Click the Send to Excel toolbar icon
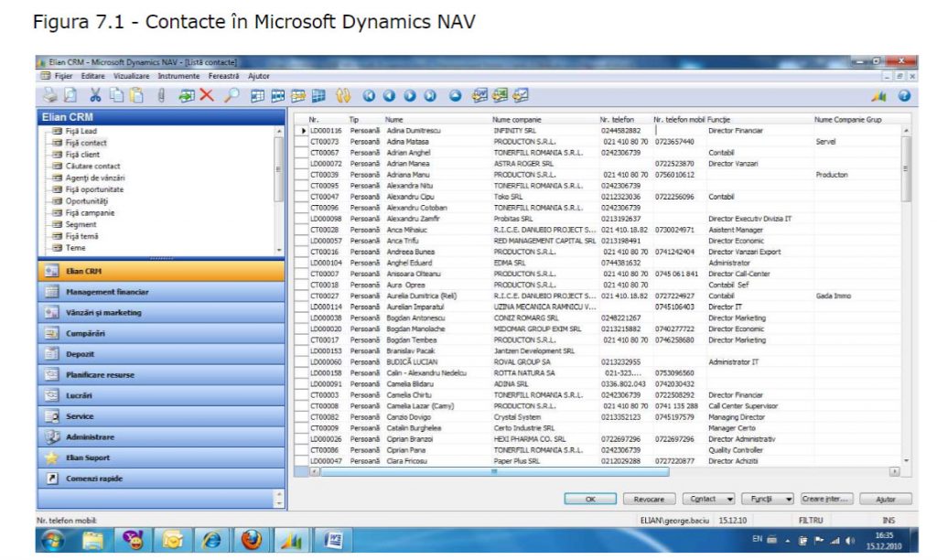937x560 pixels. click(501, 96)
